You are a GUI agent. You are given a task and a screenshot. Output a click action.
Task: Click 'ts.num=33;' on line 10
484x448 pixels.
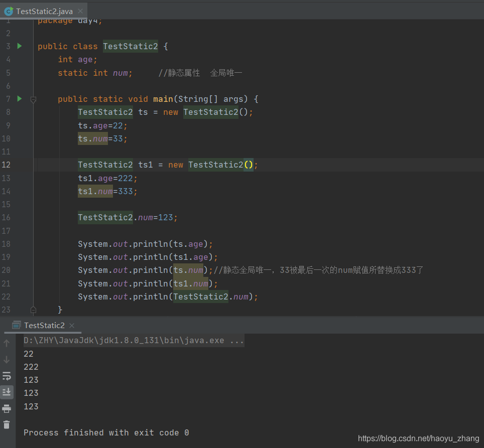[x=102, y=139]
